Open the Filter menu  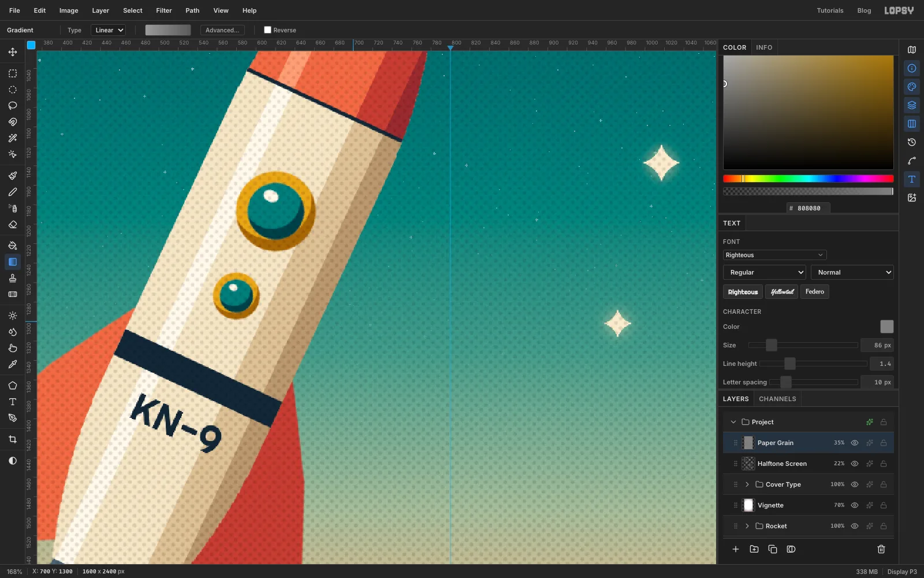coord(164,10)
